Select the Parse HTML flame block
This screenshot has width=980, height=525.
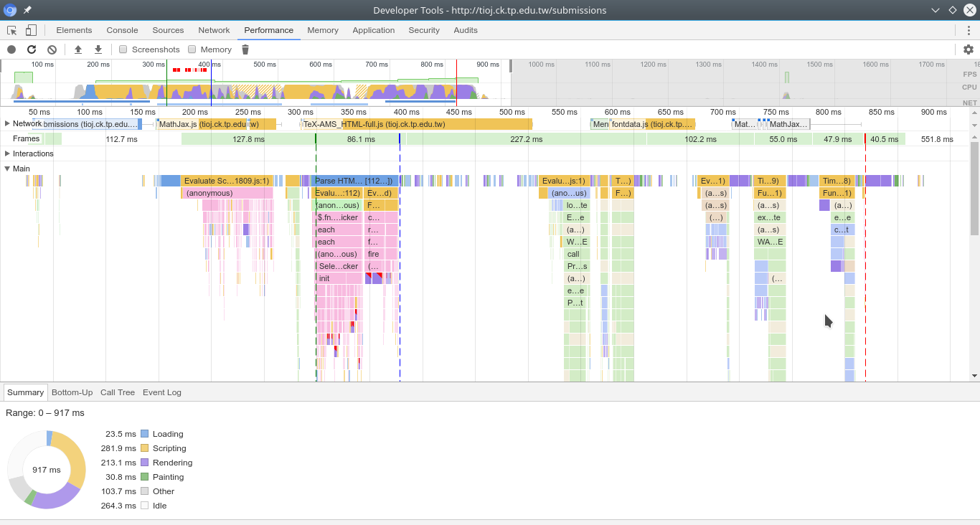click(x=355, y=181)
